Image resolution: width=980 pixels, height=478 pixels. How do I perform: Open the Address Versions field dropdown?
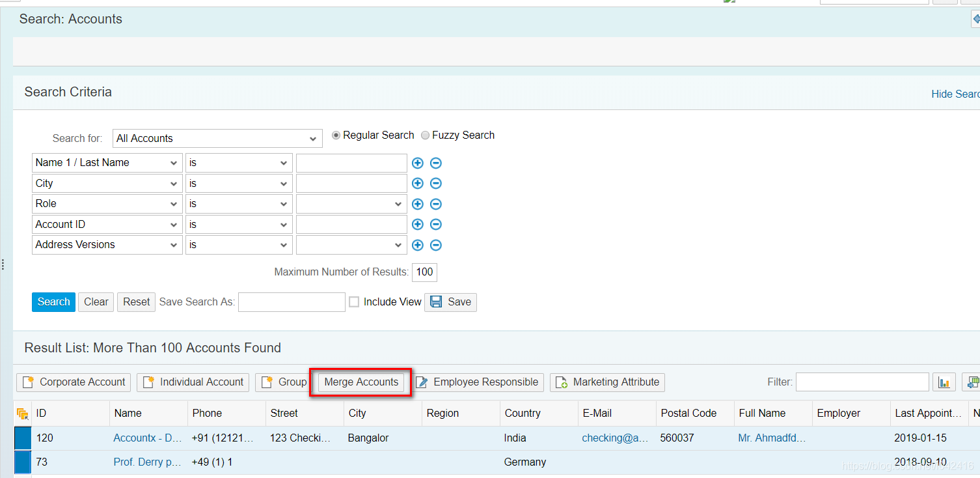click(x=107, y=245)
